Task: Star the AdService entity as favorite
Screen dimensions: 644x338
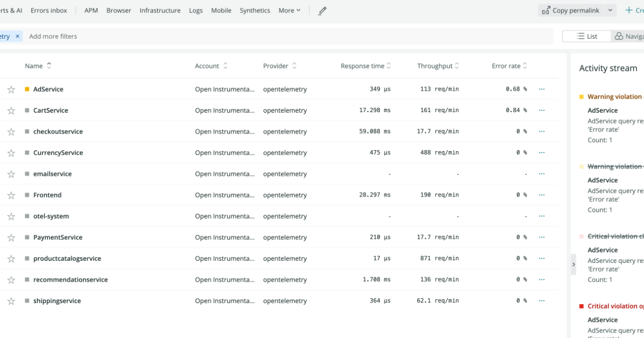Action: 11,89
